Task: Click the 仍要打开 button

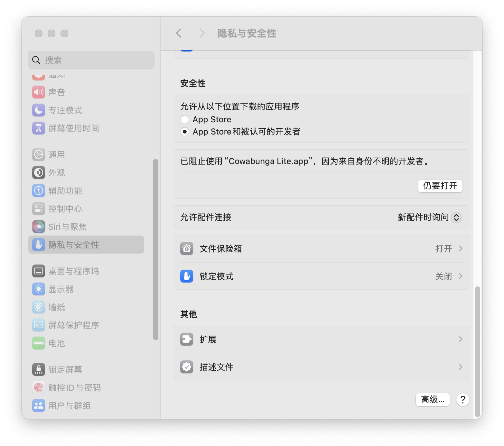Action: (440, 186)
